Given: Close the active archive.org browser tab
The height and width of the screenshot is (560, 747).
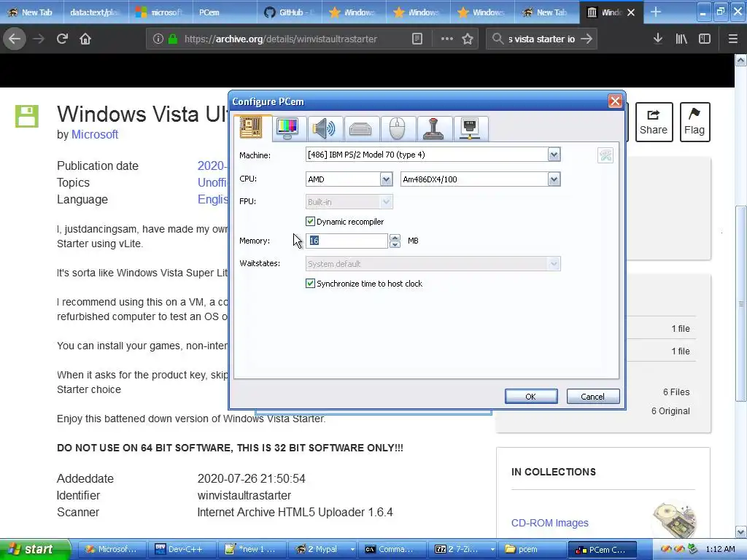Looking at the screenshot, I should pos(631,12).
